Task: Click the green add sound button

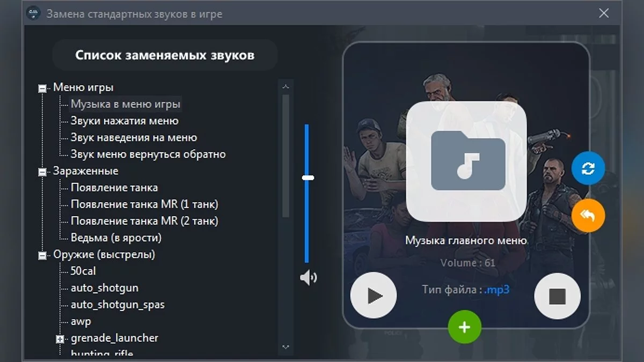Action: click(465, 327)
